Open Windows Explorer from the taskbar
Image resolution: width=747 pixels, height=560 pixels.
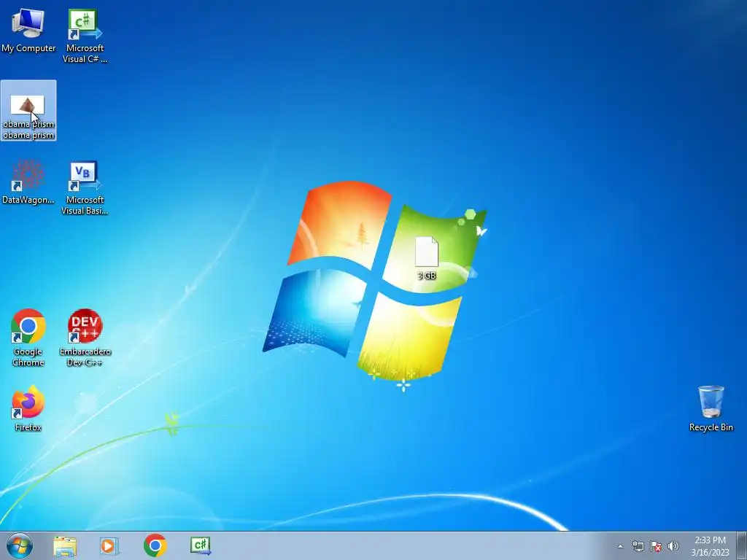(x=65, y=545)
